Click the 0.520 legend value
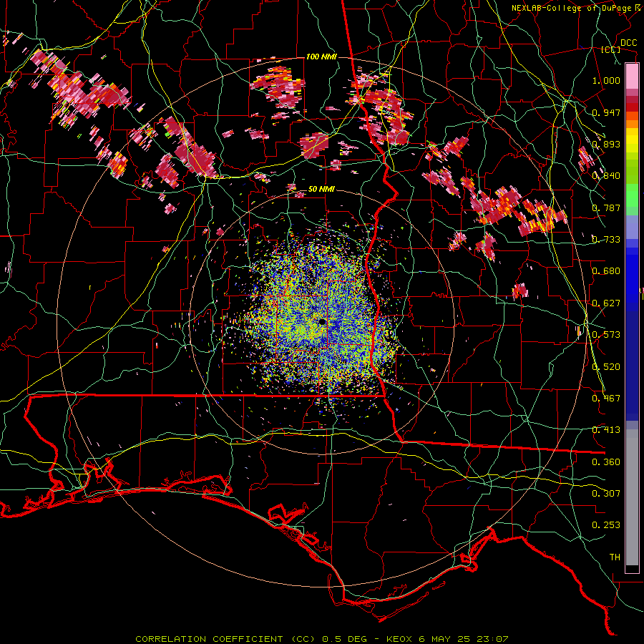644x644 pixels. pyautogui.click(x=606, y=367)
